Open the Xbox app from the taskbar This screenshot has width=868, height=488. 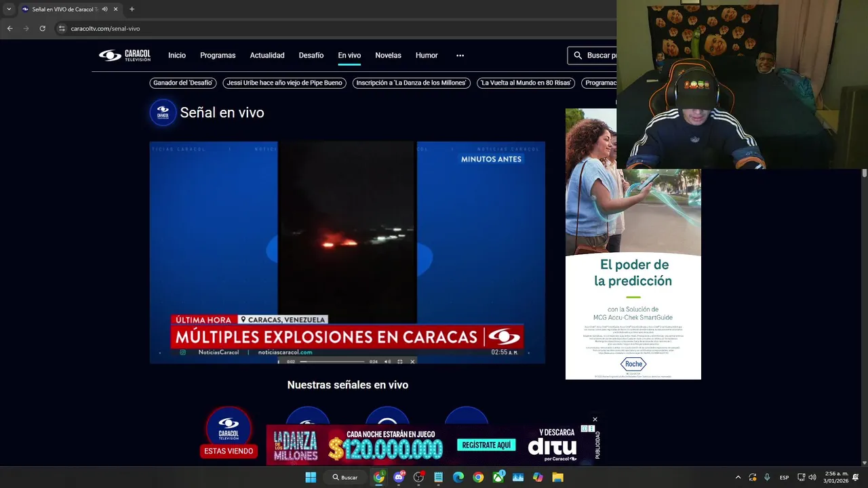tap(498, 477)
